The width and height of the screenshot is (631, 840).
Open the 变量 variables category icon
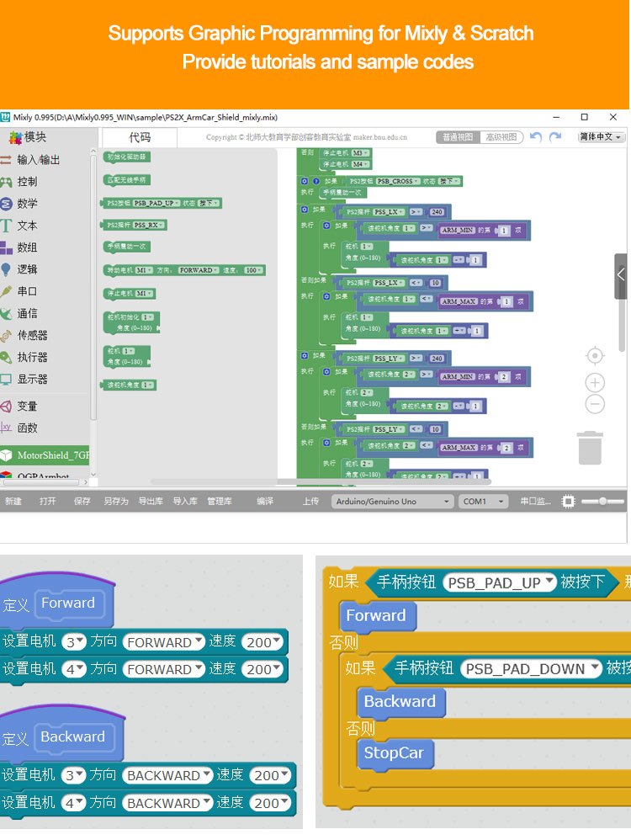coord(6,406)
